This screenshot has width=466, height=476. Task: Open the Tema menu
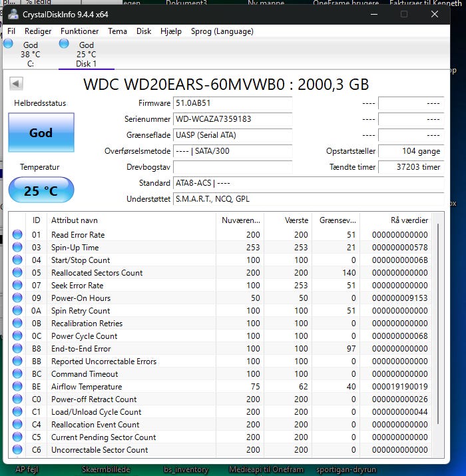tap(117, 31)
